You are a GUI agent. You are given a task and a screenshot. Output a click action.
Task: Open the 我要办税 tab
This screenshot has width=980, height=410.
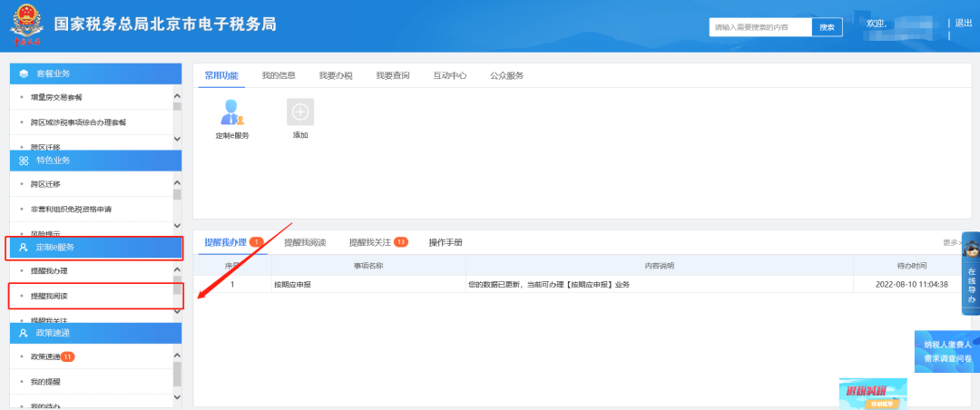pyautogui.click(x=336, y=75)
